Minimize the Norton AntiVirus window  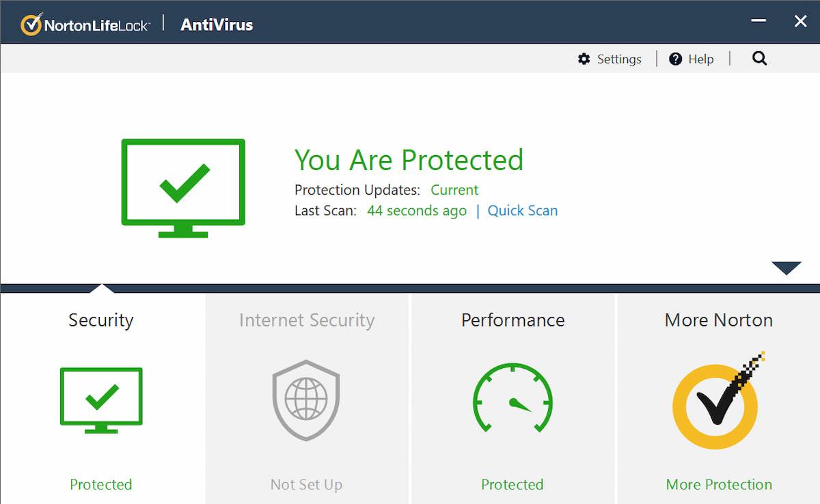[x=758, y=22]
